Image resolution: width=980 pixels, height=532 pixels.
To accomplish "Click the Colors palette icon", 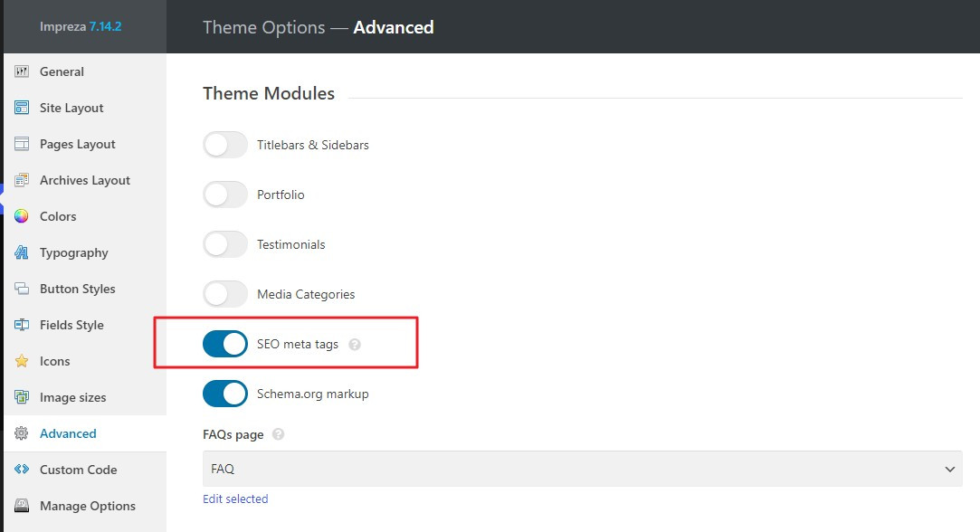I will 22,216.
